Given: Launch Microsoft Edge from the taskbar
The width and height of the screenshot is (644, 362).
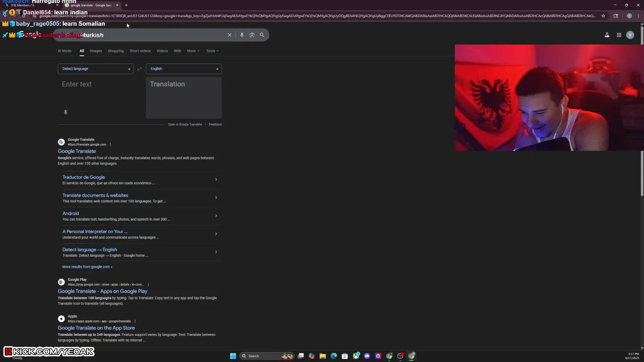Looking at the screenshot, I should [x=334, y=356].
